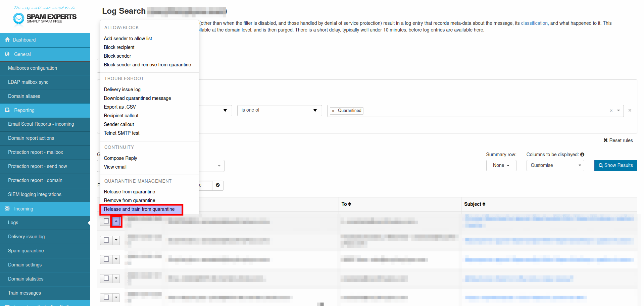644x306 pixels.
Task: Open the second row's action dropdown
Action: [x=116, y=240]
